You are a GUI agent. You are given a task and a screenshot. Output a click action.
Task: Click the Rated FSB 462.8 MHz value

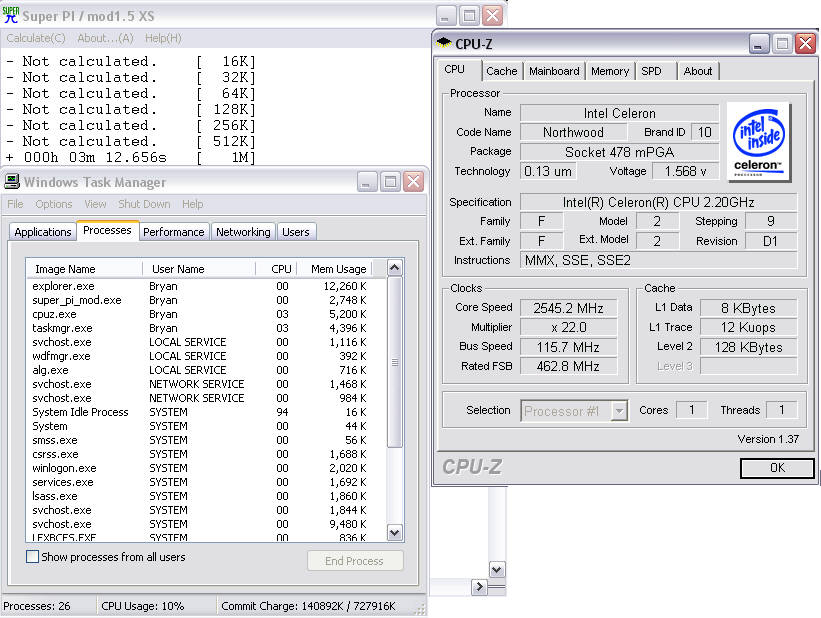[568, 366]
